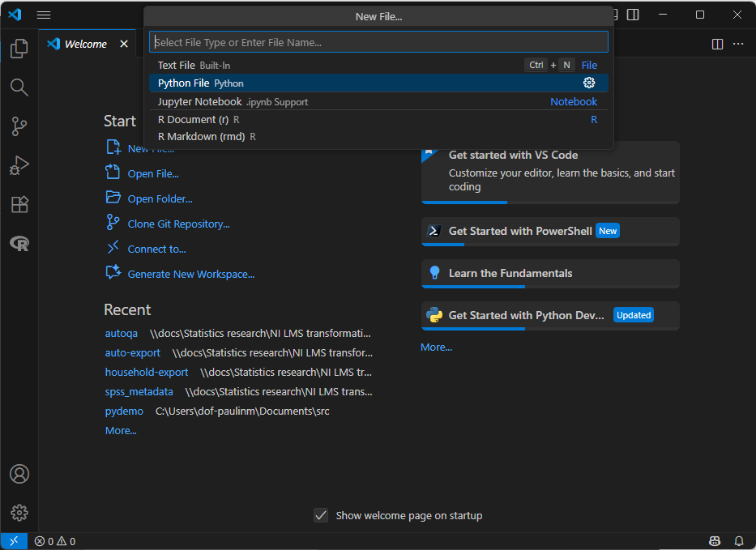Image resolution: width=756 pixels, height=550 pixels.
Task: Choose R Markdown (rmd) file type
Action: coord(201,137)
